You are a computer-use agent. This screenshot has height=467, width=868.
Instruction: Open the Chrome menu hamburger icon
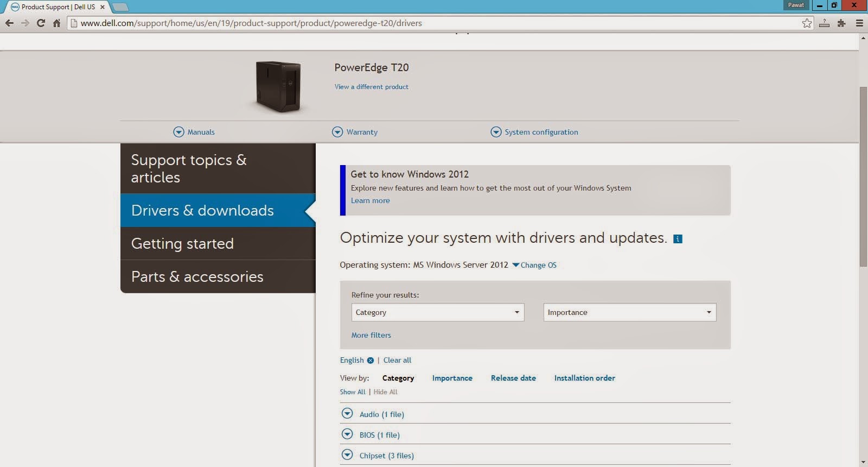(859, 23)
